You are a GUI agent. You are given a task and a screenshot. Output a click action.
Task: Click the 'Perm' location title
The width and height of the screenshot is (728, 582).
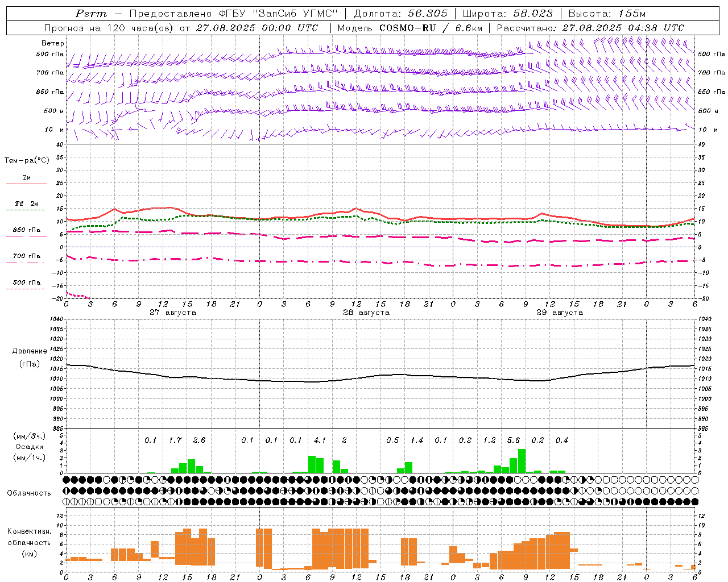[91, 14]
